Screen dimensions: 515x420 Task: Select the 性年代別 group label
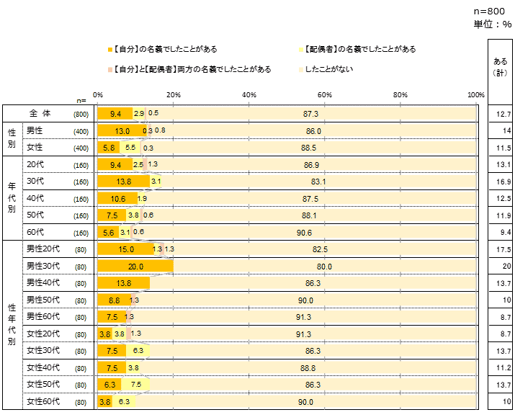tap(12, 317)
